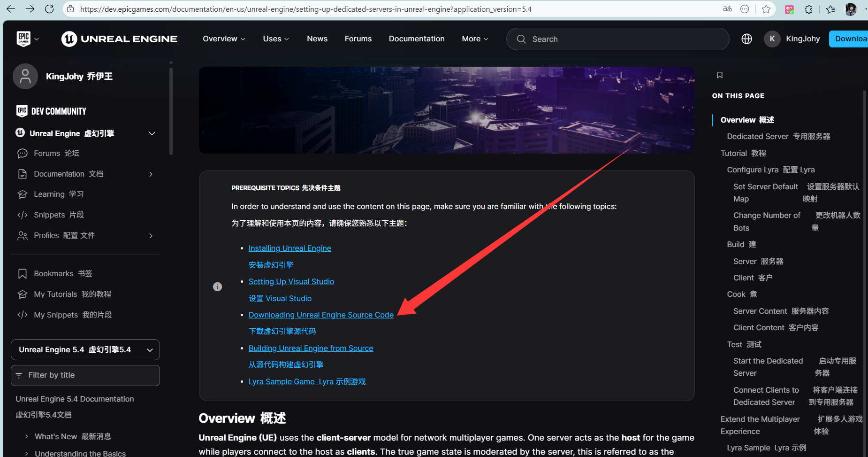
Task: Reload the page with refresh icon
Action: [49, 9]
